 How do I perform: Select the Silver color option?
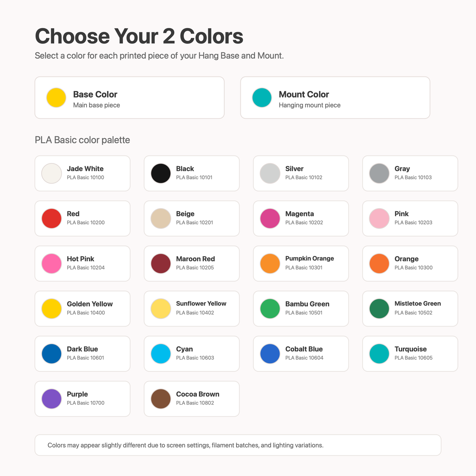301,173
